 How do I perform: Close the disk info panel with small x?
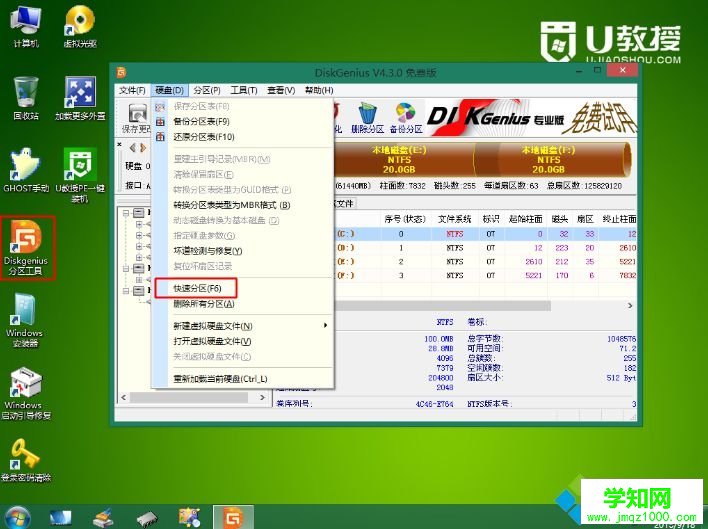click(x=120, y=144)
